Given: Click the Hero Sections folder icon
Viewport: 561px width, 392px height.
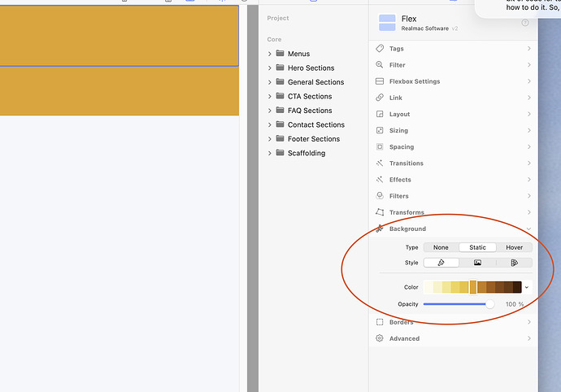Looking at the screenshot, I should 280,68.
